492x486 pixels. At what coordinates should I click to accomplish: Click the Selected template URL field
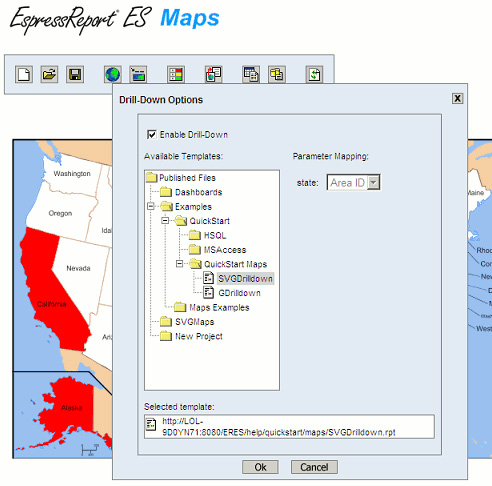(289, 427)
